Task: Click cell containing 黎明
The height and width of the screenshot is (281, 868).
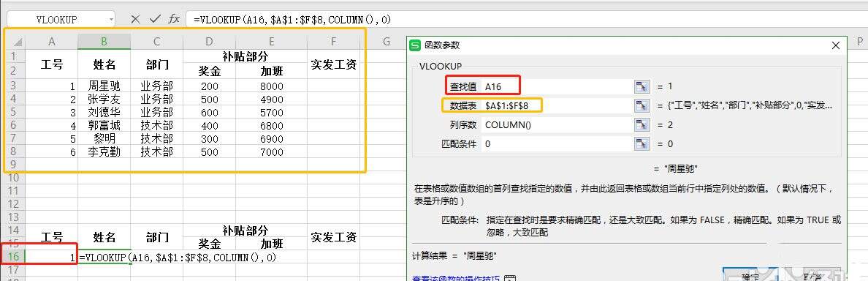Action: coord(104,138)
